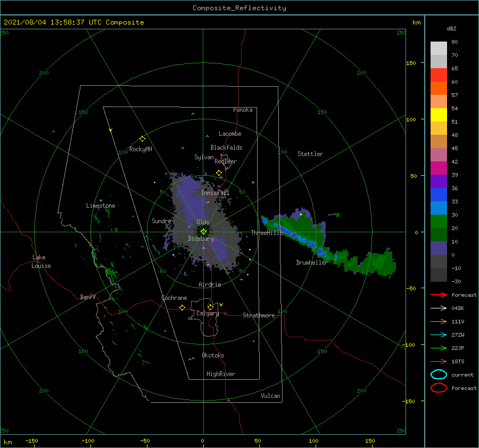
Task: Click the Didsbury label
Action: (201, 239)
